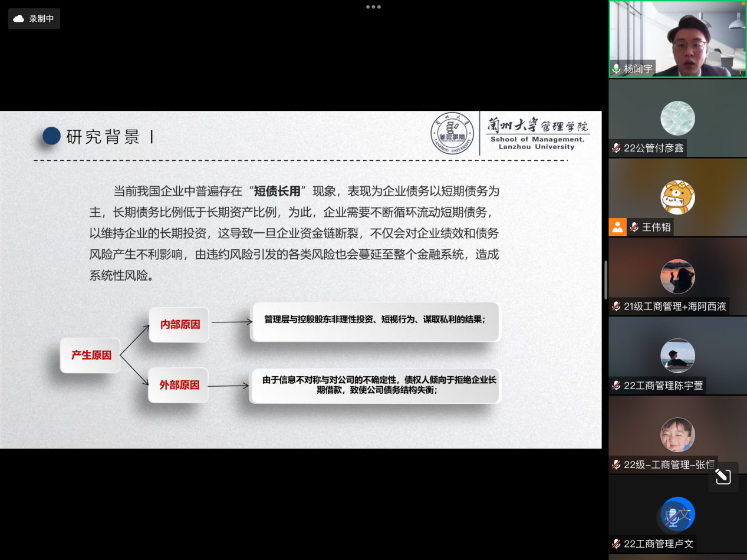Image resolution: width=747 pixels, height=560 pixels.
Task: Click the 研究背景 slide title heading
Action: [103, 137]
